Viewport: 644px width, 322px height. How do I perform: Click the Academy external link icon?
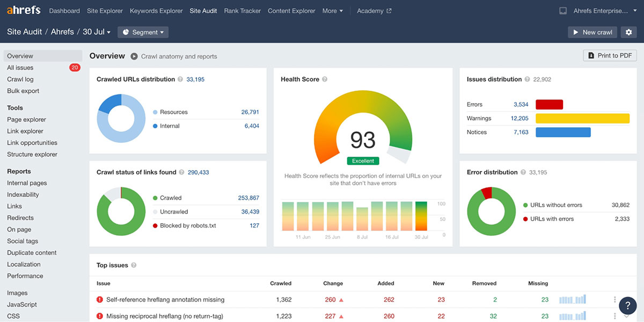[389, 10]
